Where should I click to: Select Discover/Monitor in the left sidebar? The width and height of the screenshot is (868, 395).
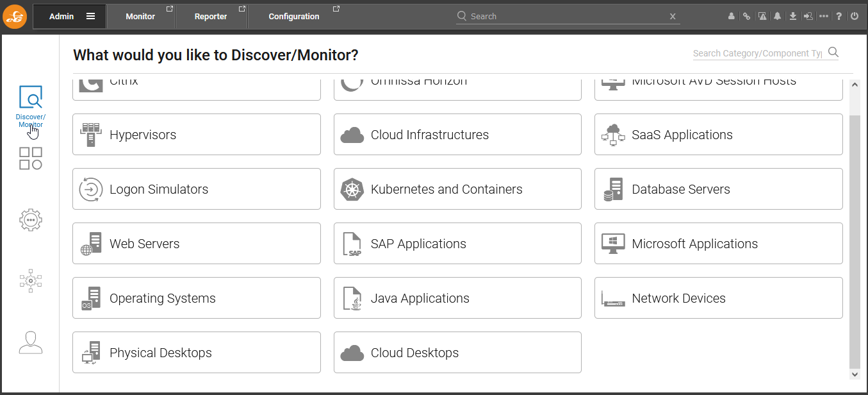point(31,106)
